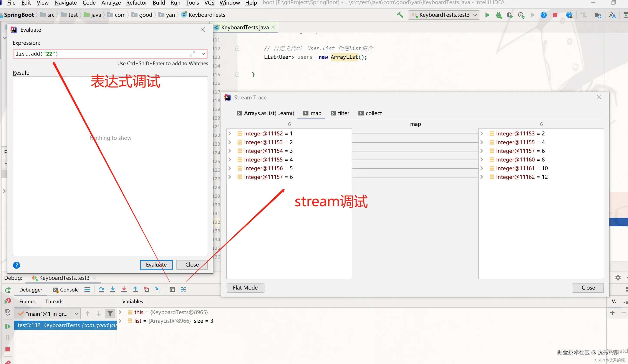Click the Step Into icon
628x364 pixels.
click(113, 289)
